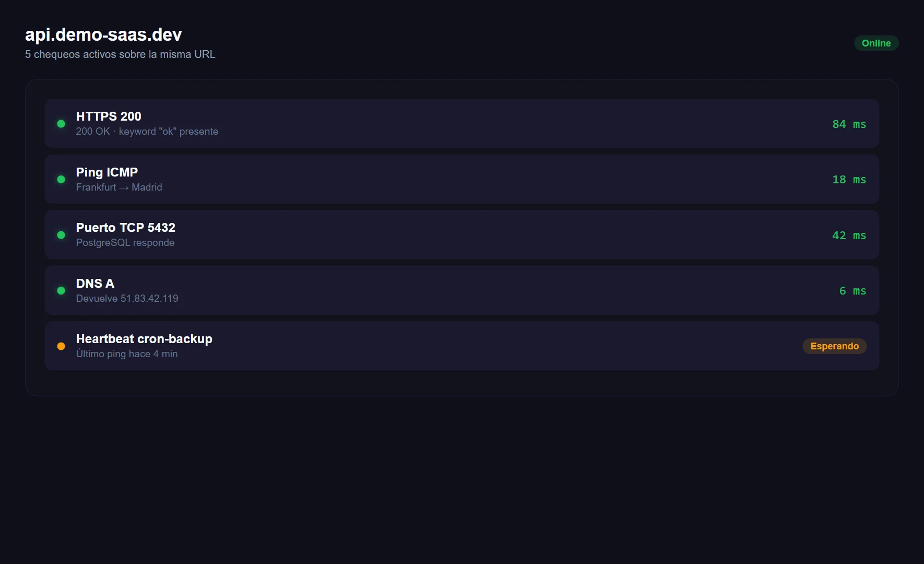Click the orange dot for Heartbeat cron-backup
This screenshot has height=564, width=924.
pos(61,346)
